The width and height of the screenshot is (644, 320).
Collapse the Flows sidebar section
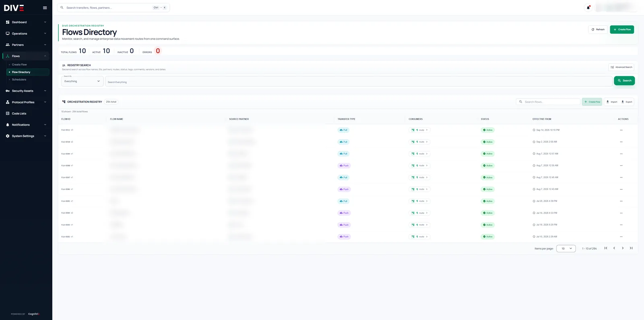point(26,56)
